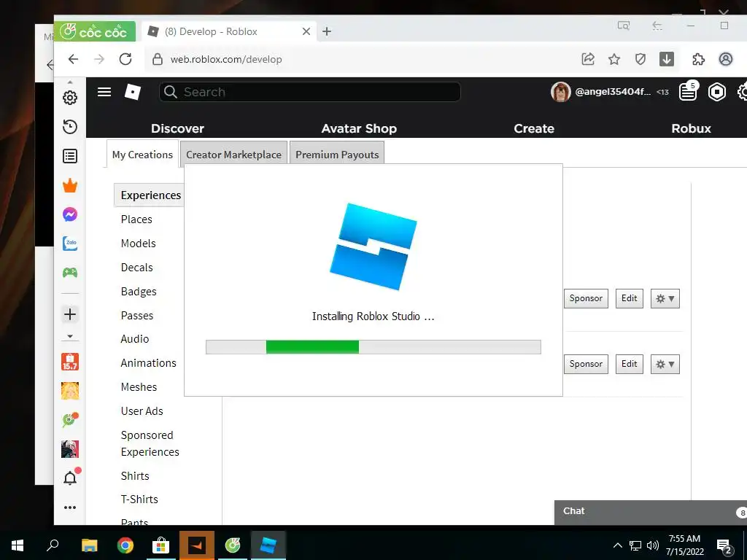Focus the Roblox Search field

click(x=310, y=92)
